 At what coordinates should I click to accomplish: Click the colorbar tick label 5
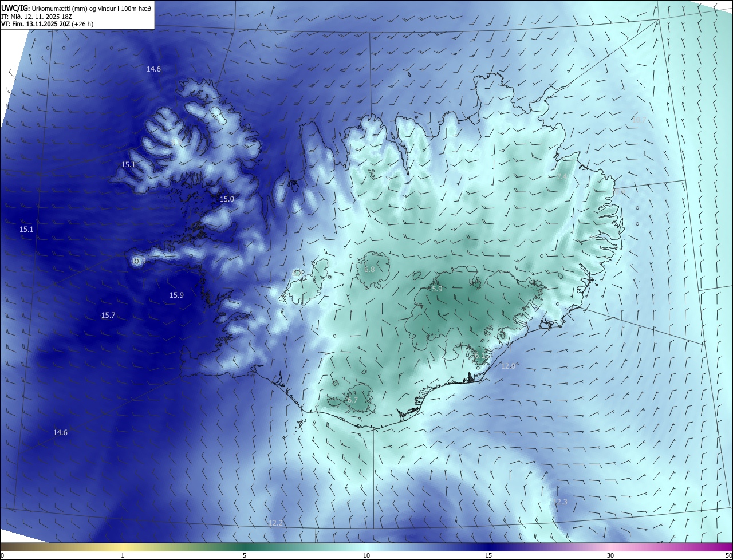(245, 555)
